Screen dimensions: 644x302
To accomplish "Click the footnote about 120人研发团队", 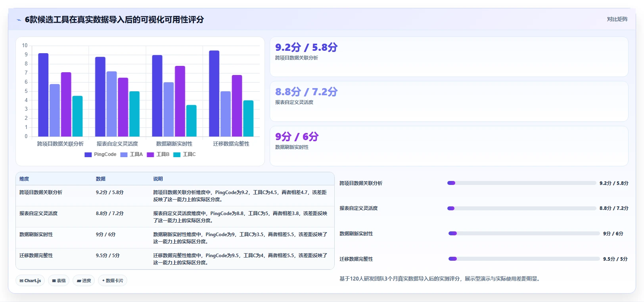I will pos(440,279).
